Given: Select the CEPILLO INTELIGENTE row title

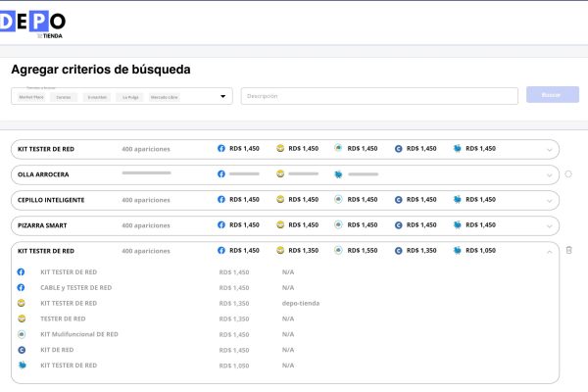Looking at the screenshot, I should 51,200.
